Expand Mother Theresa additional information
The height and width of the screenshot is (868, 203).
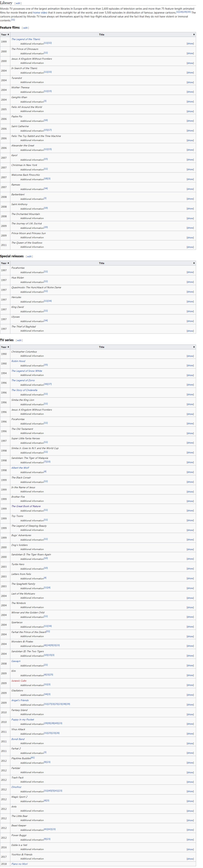tap(190, 92)
